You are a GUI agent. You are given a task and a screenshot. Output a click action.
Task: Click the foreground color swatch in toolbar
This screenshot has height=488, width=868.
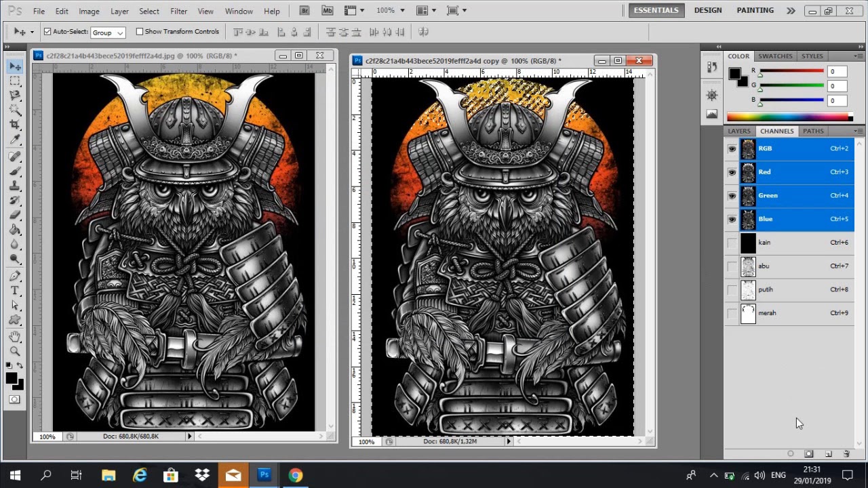click(x=12, y=379)
